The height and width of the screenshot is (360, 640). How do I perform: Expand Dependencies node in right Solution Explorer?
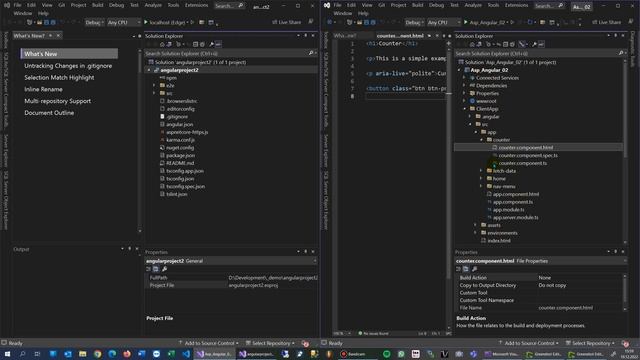coord(464,86)
